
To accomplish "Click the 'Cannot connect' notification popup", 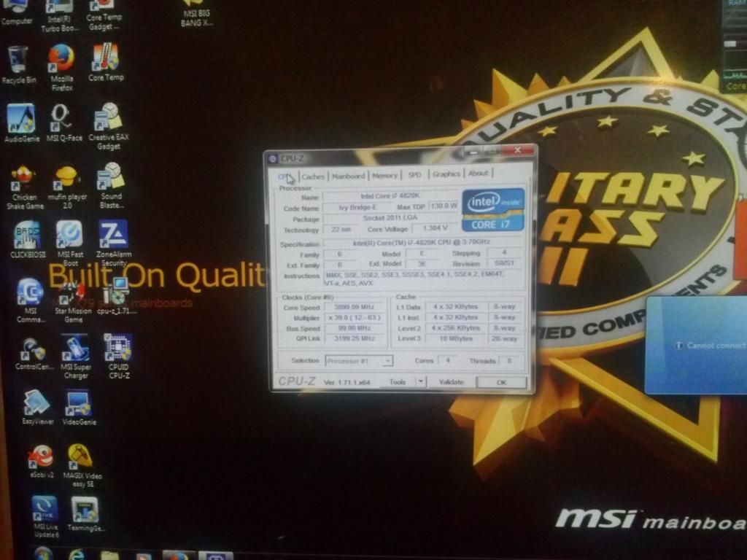I will pos(697,345).
